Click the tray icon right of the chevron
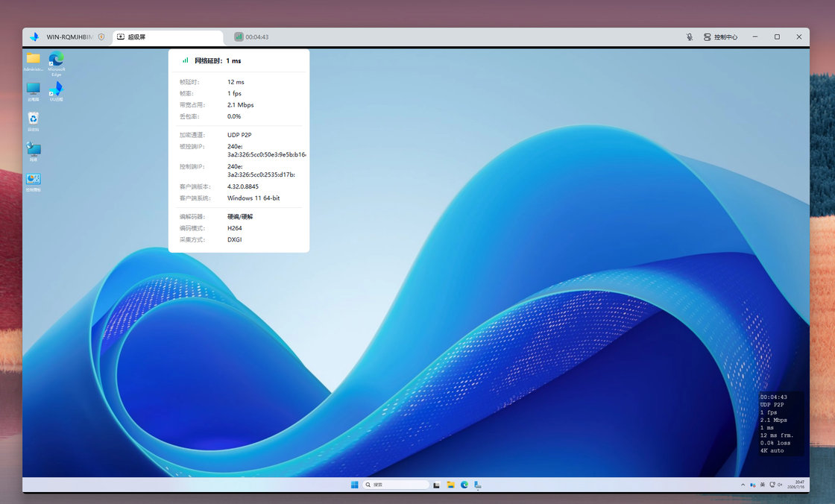 (752, 485)
